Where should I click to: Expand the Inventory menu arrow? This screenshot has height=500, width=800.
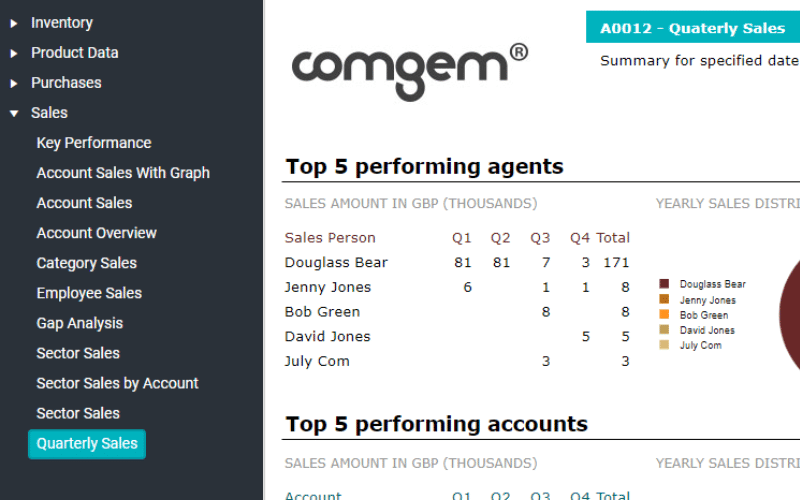[x=14, y=23]
